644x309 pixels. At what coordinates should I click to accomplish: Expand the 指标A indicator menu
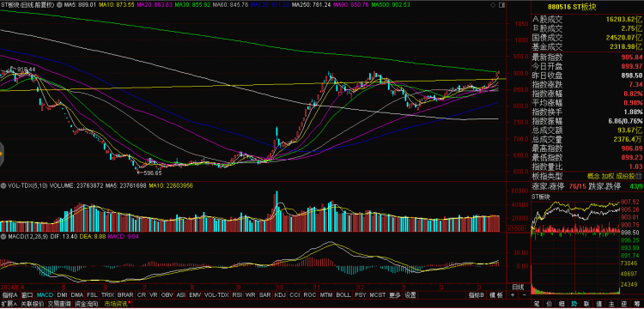9,295
